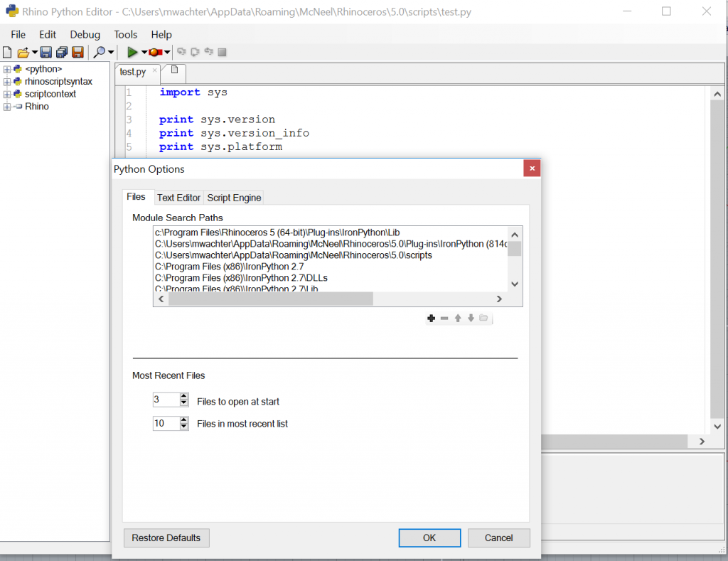The width and height of the screenshot is (728, 561).
Task: Select the Rhinoceros\5.0\scripts path entry
Action: 294,255
